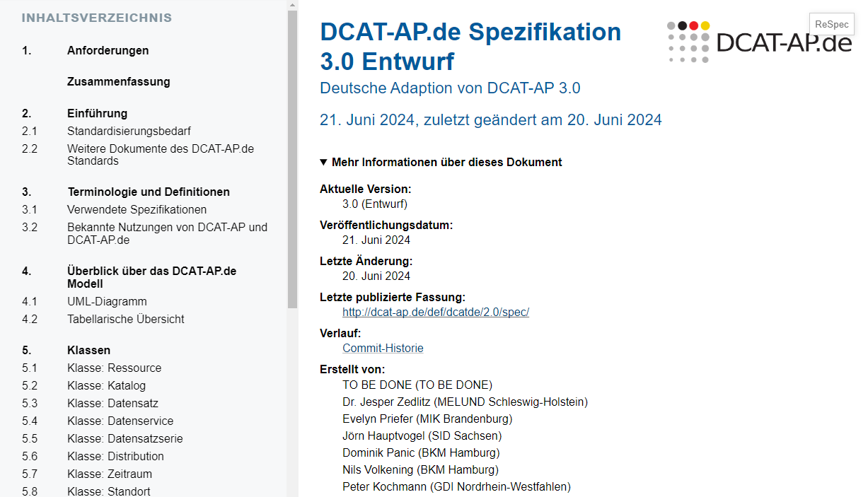This screenshot has height=497, width=868.
Task: Collapse 'Mehr Informationen über dieses Dokument' section
Action: 441,163
